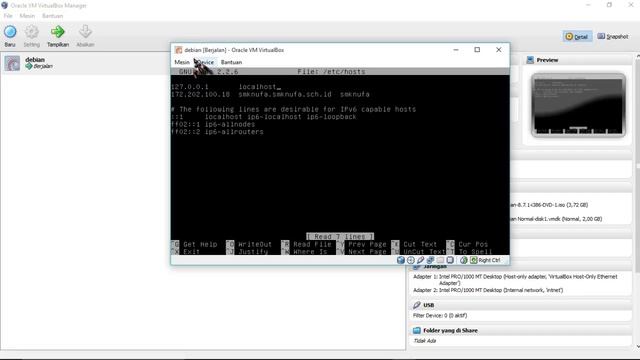Click the DVD iso (3,72 GB) entry
Screen dimensions: 640x360
[549, 205]
